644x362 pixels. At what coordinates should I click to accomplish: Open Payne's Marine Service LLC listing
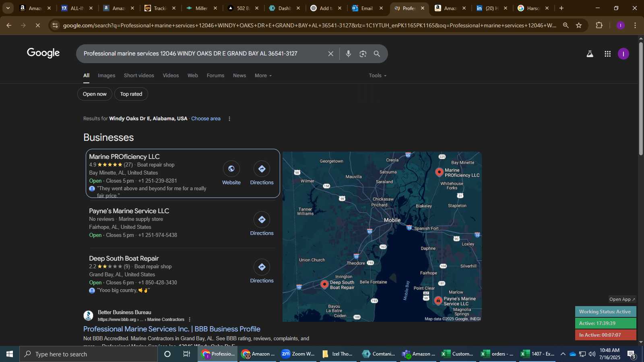tap(129, 211)
